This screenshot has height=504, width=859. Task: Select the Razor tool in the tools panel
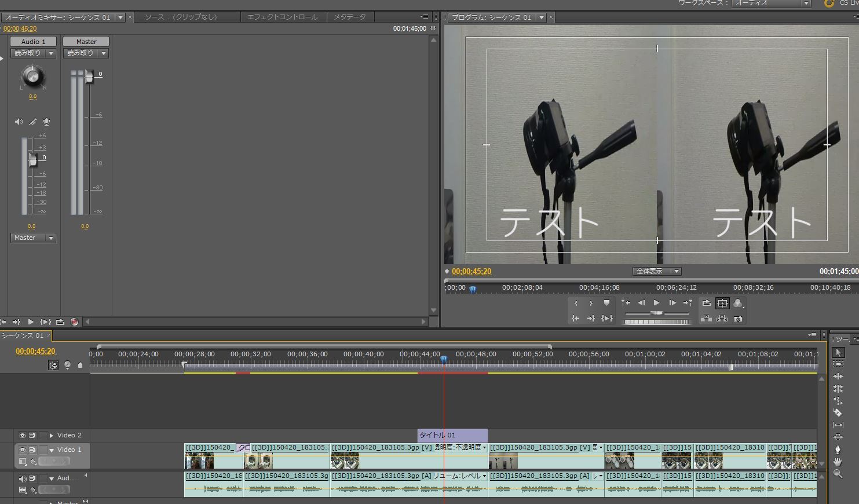pos(838,412)
